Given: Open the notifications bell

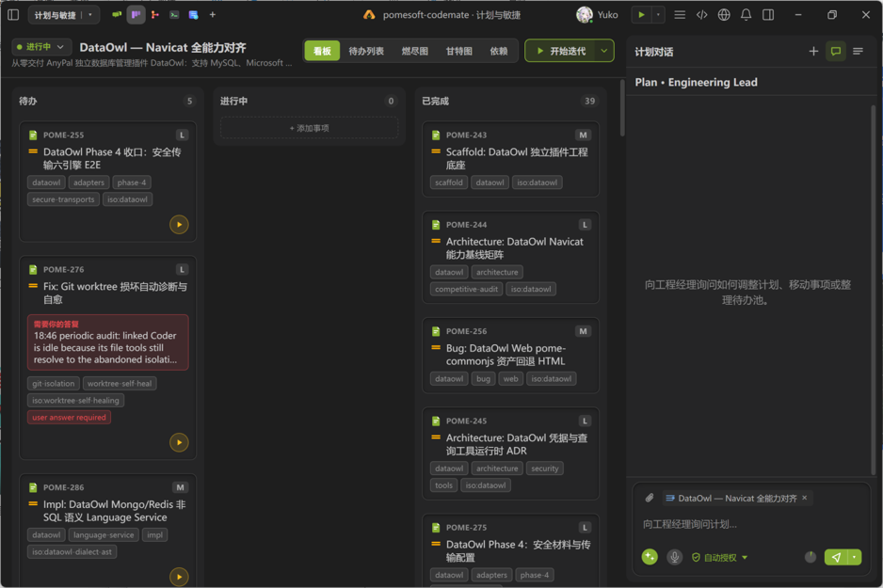Looking at the screenshot, I should click(746, 15).
